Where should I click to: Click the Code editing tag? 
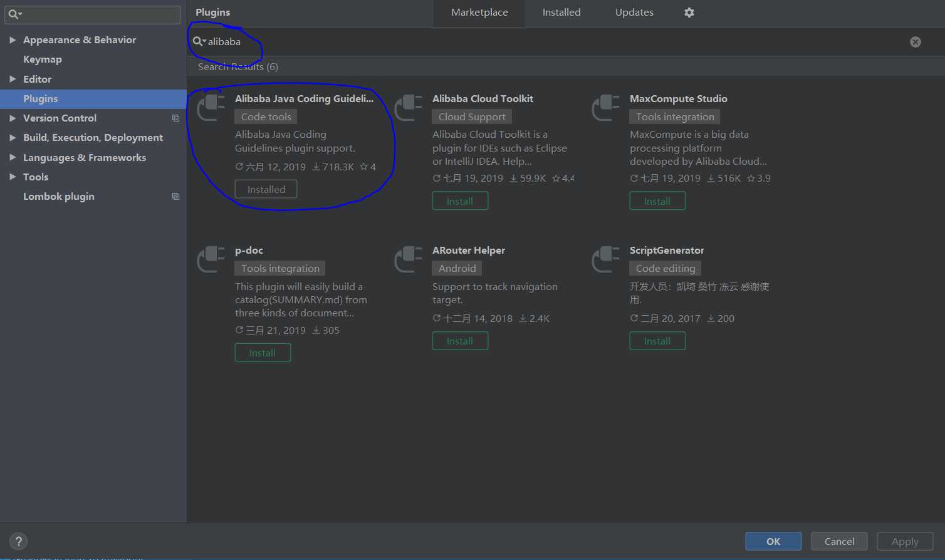pyautogui.click(x=666, y=268)
